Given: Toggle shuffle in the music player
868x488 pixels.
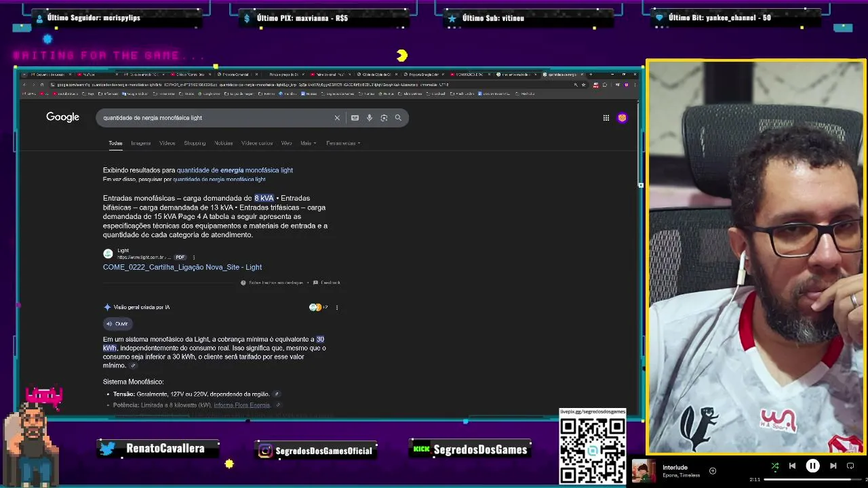Looking at the screenshot, I should [775, 466].
